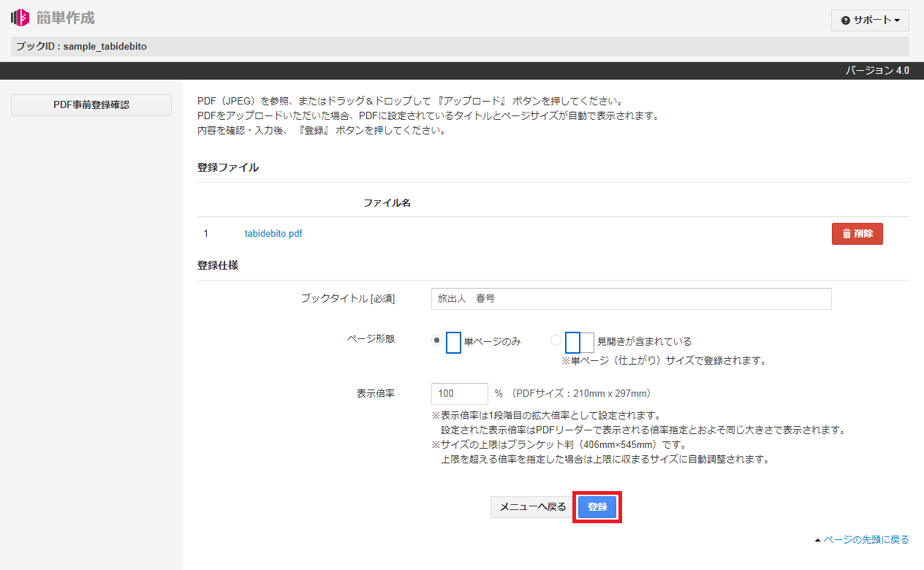Open the サポート dropdown menu
This screenshot has width=924, height=570.
point(870,20)
